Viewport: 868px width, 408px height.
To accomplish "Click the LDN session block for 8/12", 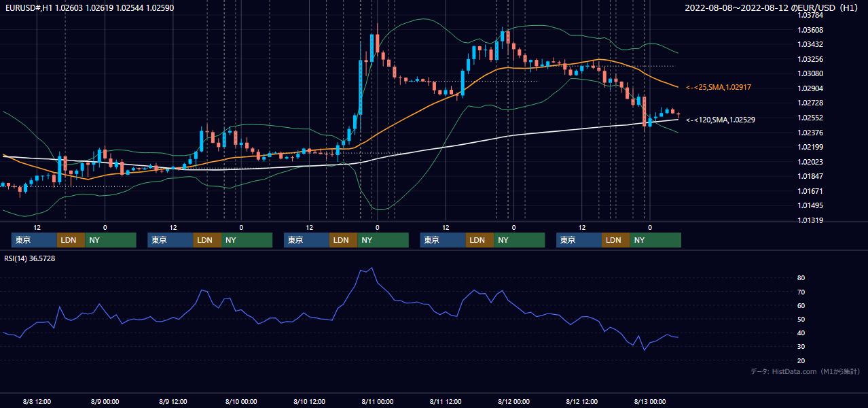I will [x=615, y=240].
